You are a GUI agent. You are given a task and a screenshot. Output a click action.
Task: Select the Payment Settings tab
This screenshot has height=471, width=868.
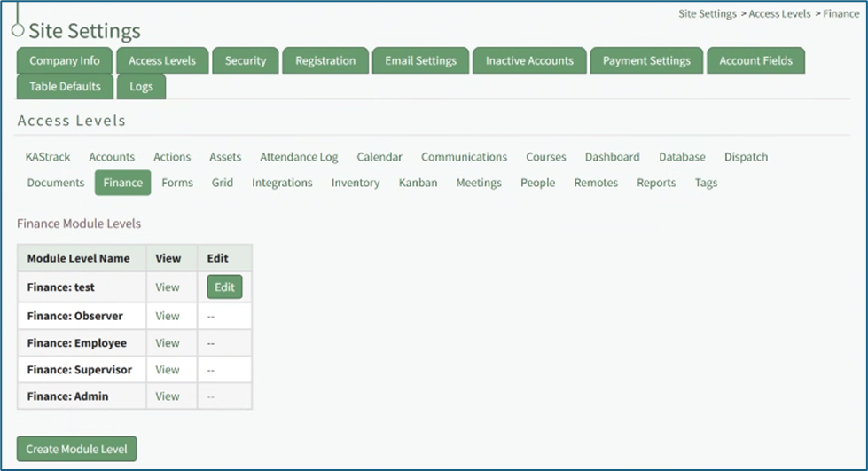click(x=646, y=61)
